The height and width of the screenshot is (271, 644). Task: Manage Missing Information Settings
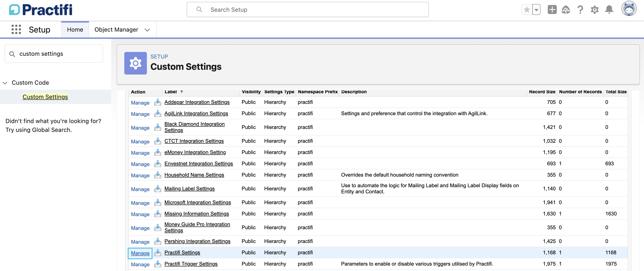140,214
